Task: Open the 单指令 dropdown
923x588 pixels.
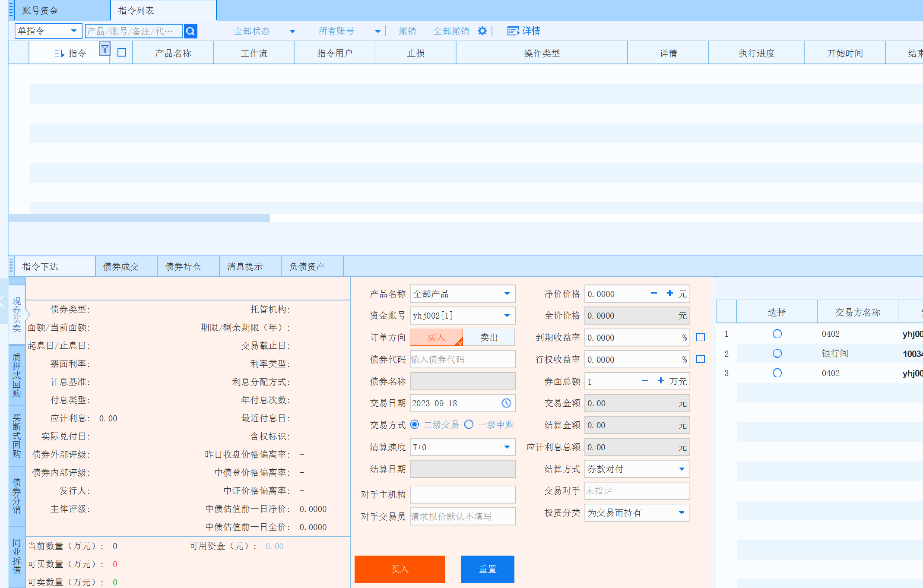Action: [x=48, y=31]
